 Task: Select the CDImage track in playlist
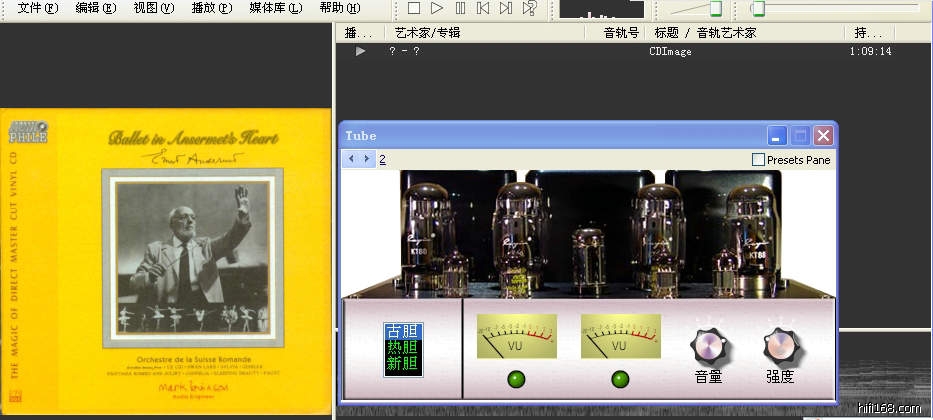(x=669, y=51)
